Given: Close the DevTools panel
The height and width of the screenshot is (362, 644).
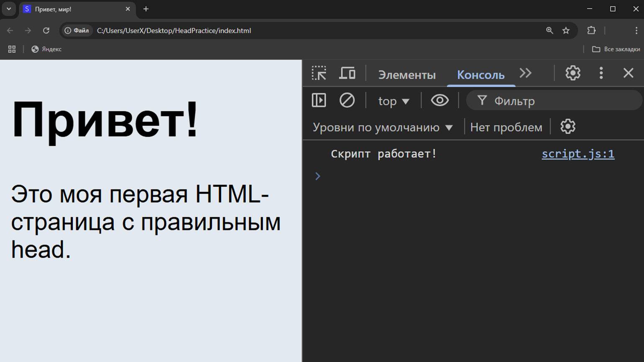Looking at the screenshot, I should 629,73.
